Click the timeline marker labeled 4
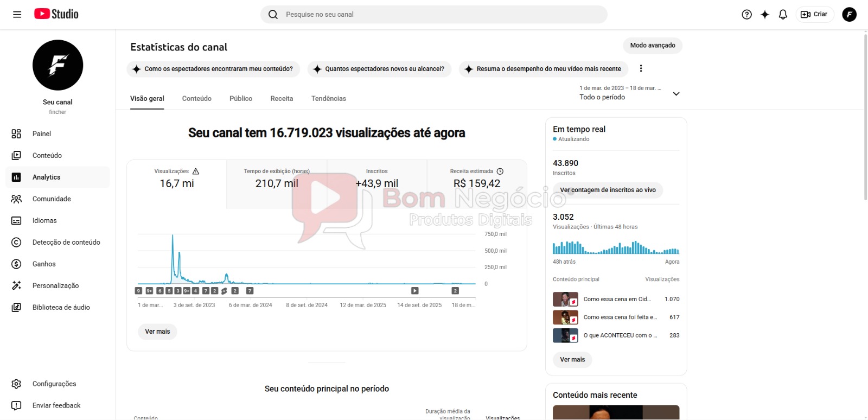Screen dimensions: 868x420 (196, 291)
